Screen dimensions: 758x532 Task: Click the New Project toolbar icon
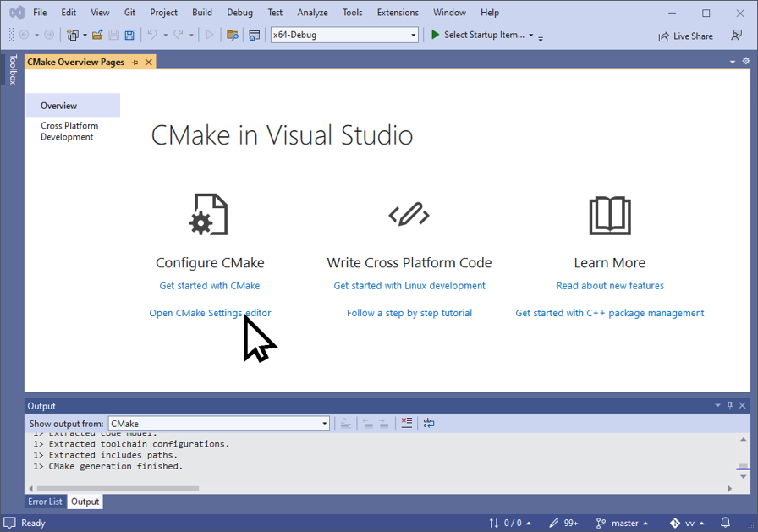pyautogui.click(x=73, y=35)
